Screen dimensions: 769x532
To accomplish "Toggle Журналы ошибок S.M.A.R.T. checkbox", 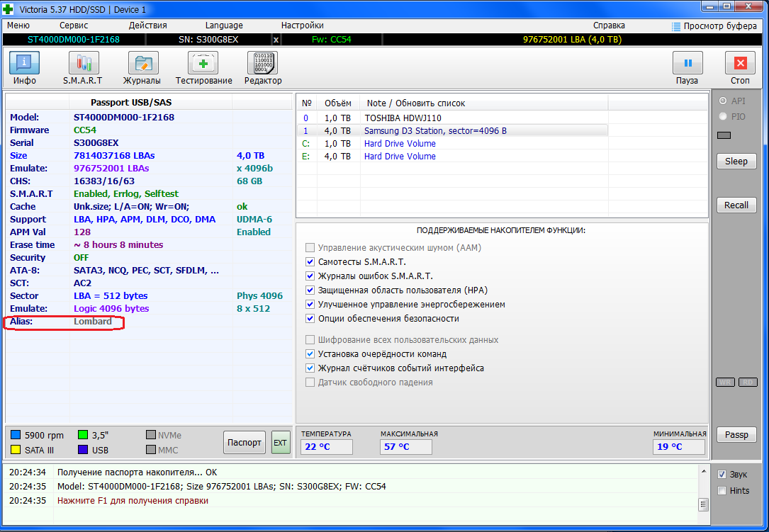I will [x=310, y=276].
